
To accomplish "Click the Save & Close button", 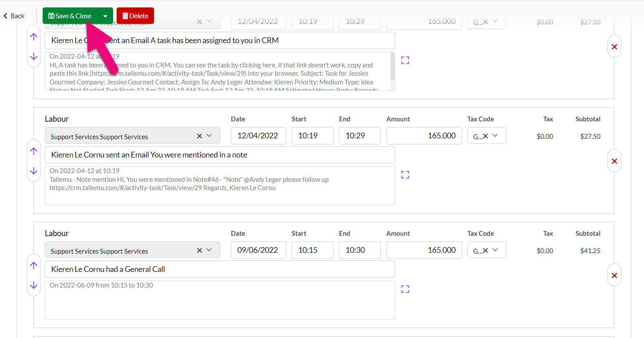I will point(70,16).
